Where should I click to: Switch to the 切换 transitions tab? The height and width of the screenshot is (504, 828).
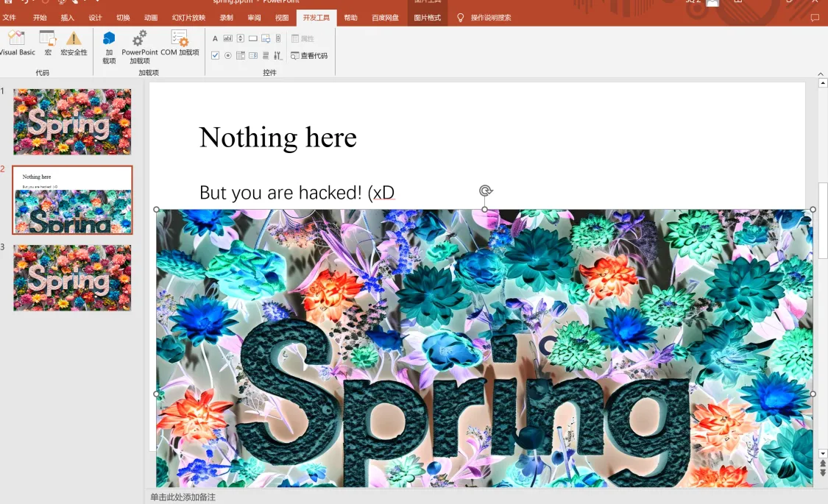(x=123, y=18)
